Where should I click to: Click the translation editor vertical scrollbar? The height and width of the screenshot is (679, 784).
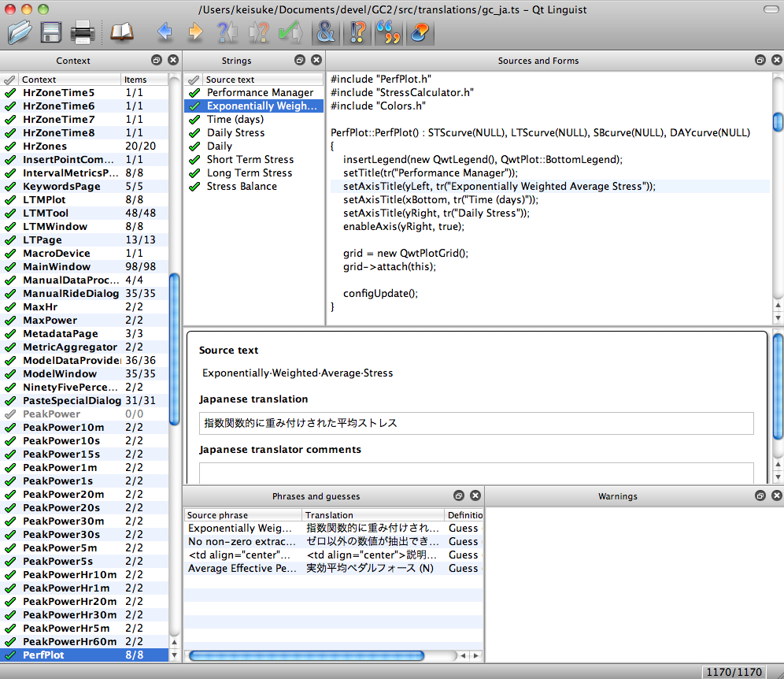click(x=778, y=387)
